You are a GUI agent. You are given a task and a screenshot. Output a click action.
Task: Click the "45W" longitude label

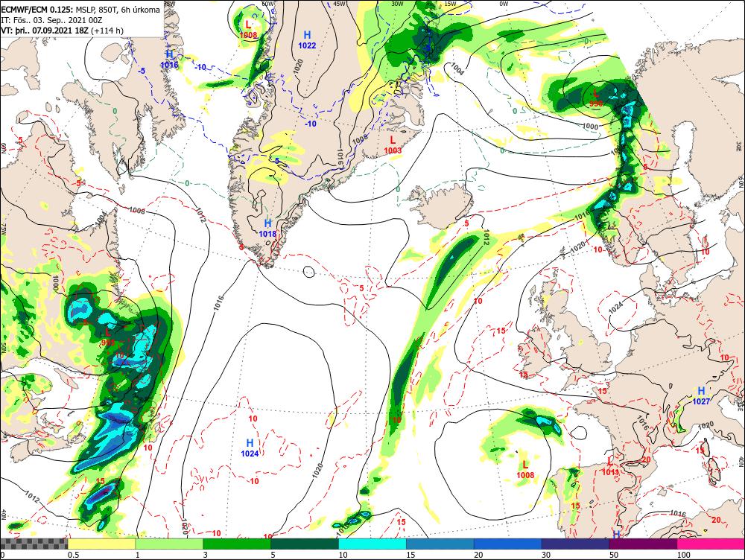339,4
